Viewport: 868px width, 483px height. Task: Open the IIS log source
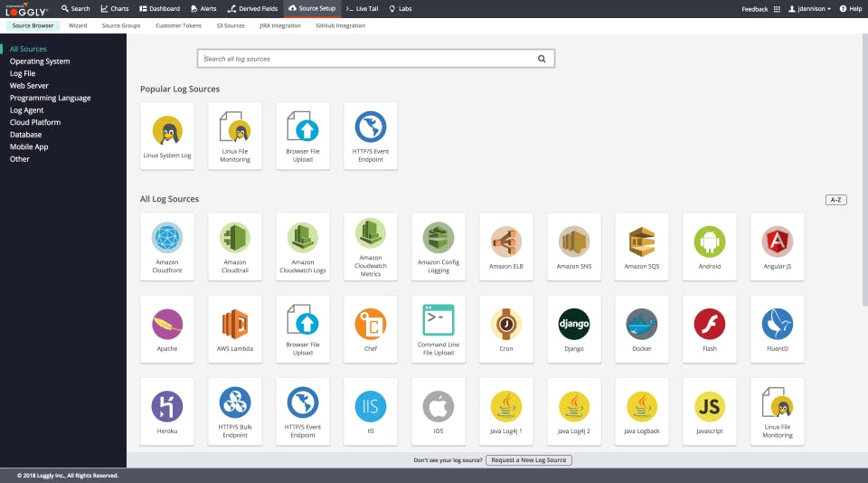371,412
